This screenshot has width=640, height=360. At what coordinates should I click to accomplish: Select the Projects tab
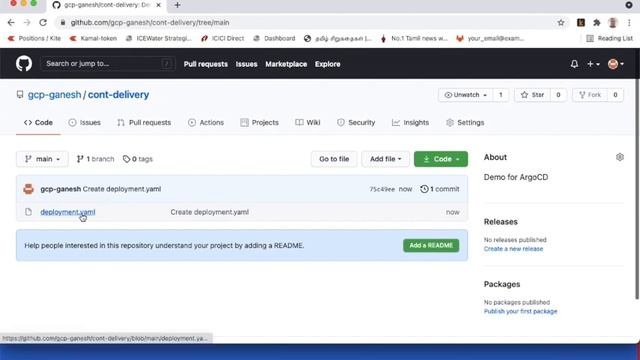[260, 122]
